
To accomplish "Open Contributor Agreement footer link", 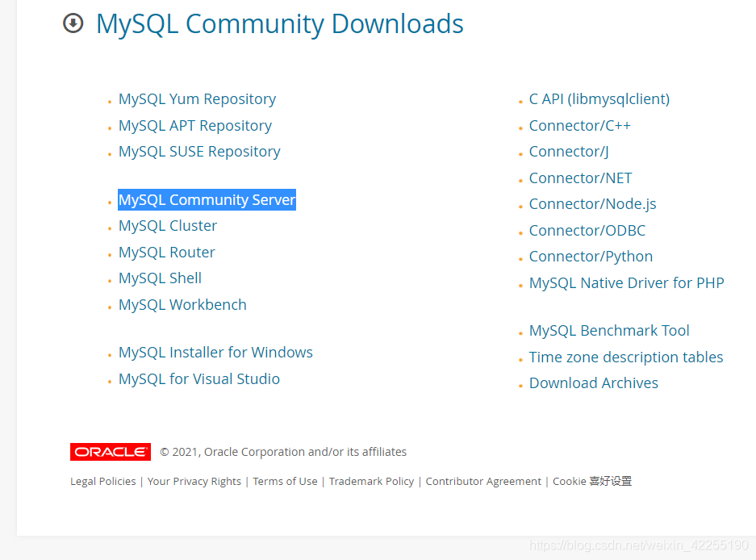I will [x=483, y=482].
